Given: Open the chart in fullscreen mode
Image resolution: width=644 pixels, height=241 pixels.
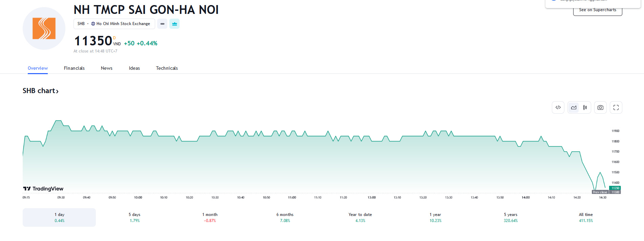Looking at the screenshot, I should (616, 108).
